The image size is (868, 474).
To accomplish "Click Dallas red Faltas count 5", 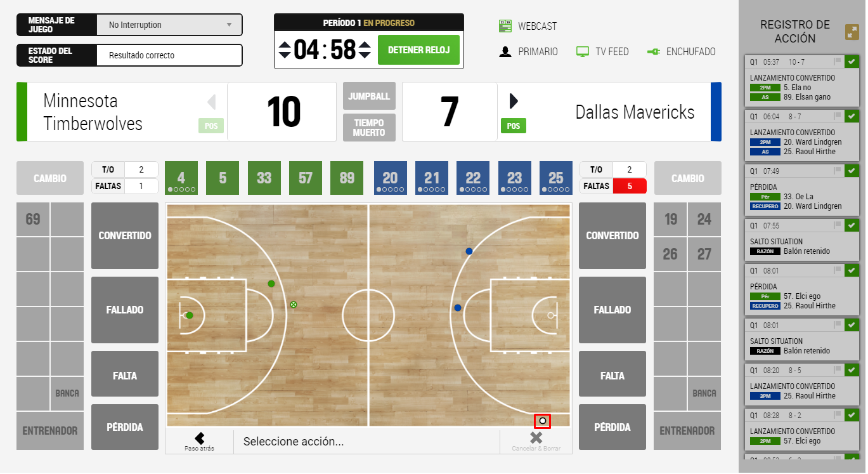I will tap(630, 186).
